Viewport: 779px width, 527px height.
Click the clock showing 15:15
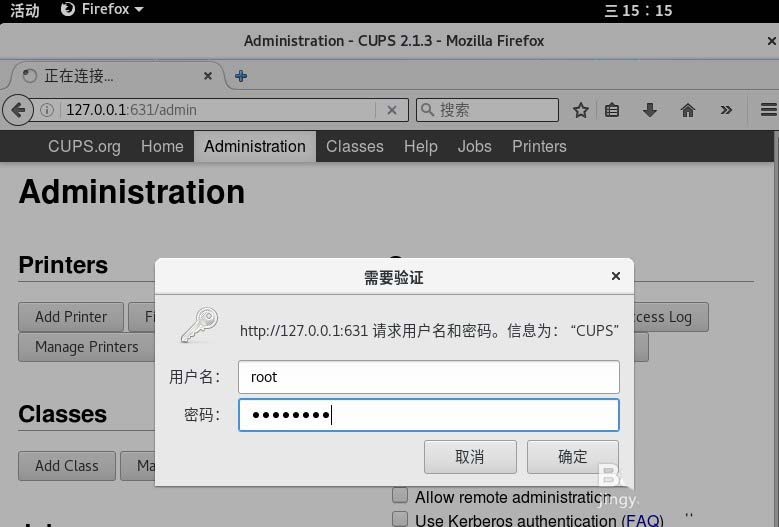point(638,10)
